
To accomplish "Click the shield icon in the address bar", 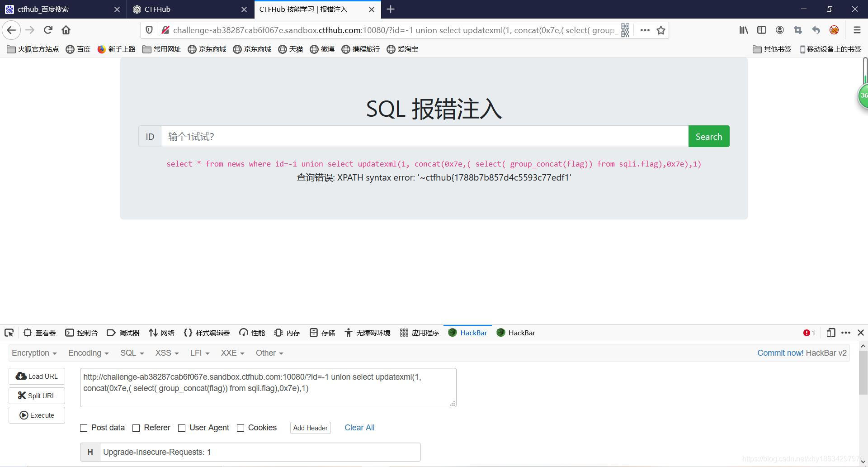I will 149,30.
